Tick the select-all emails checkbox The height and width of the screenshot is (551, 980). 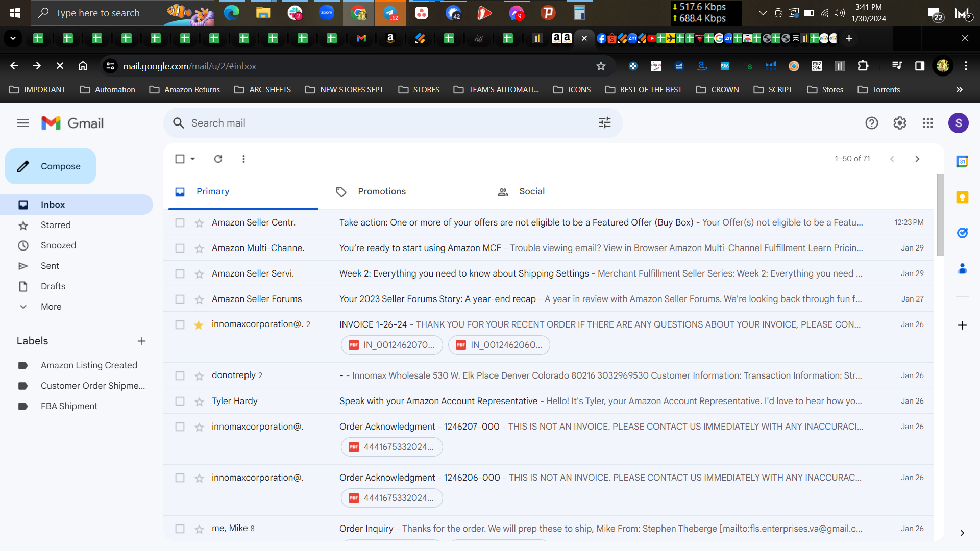[180, 159]
